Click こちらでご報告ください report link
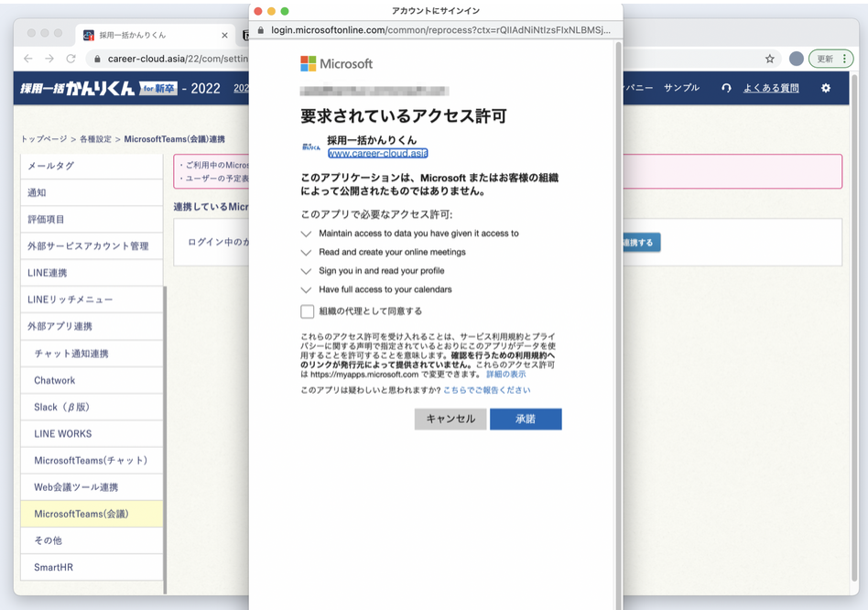This screenshot has height=610, width=868. click(x=486, y=390)
